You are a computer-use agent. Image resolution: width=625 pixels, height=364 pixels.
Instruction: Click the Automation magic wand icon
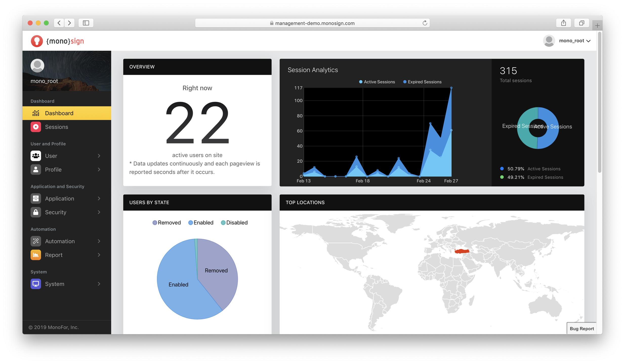(36, 241)
